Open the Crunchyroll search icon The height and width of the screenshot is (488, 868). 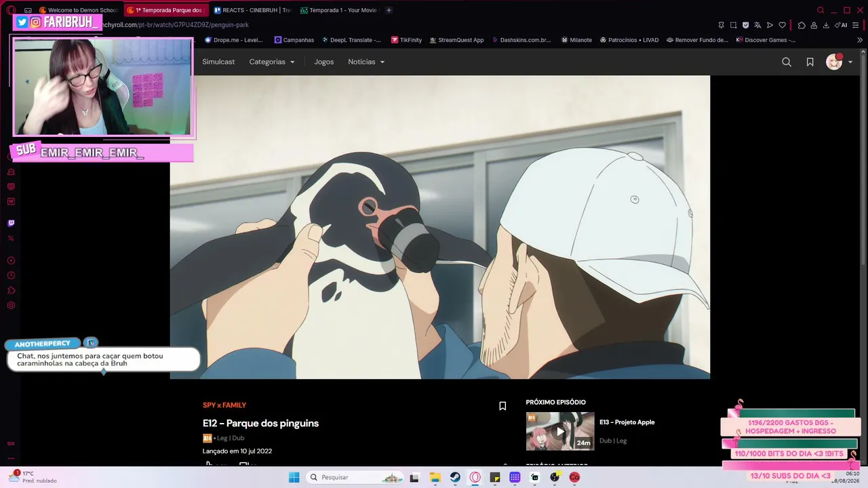[787, 62]
